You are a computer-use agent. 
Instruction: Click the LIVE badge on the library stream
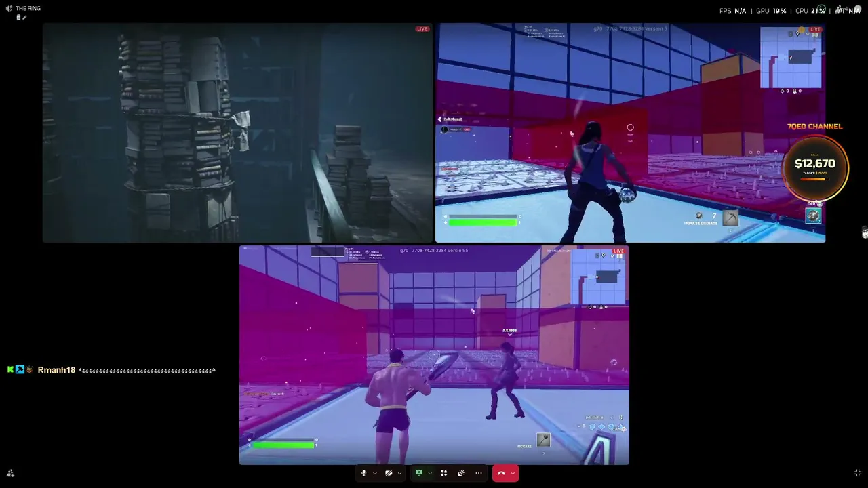click(422, 29)
